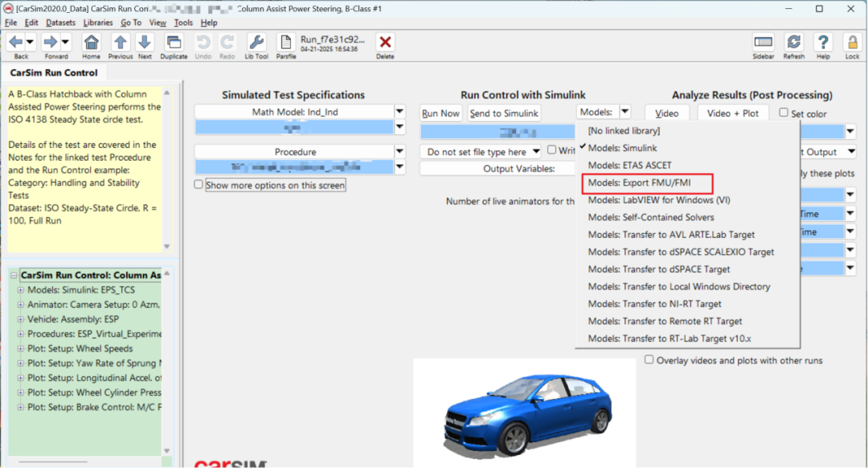Click the Forward arrow icon
Image resolution: width=868 pixels, height=468 pixels.
click(51, 42)
